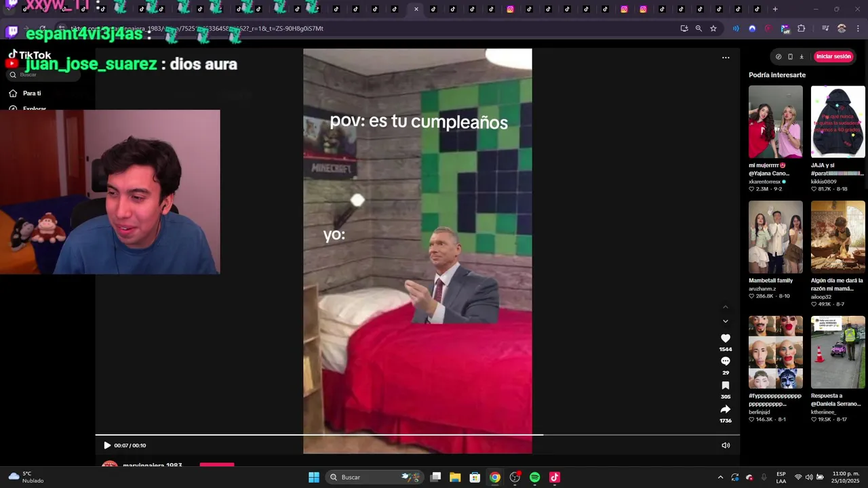Image resolution: width=868 pixels, height=488 pixels.
Task: Open the comments via the speech bubble icon
Action: click(725, 361)
